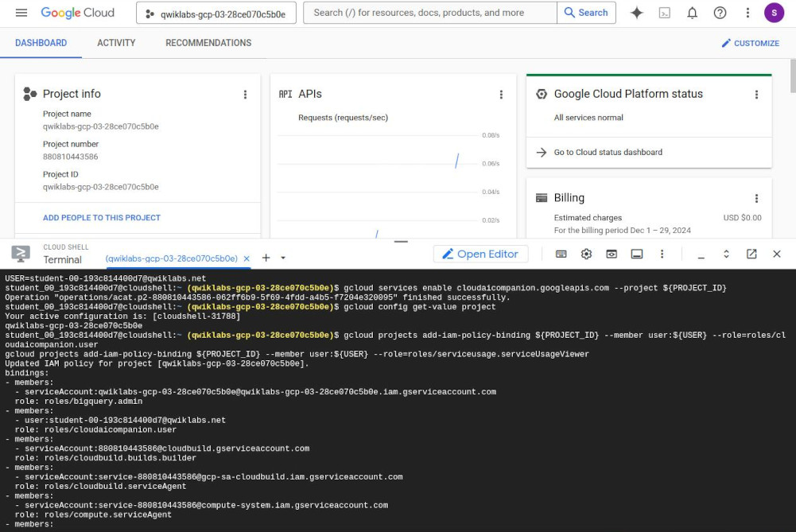
Task: Open the top bar settings three-dot menu
Action: point(747,14)
